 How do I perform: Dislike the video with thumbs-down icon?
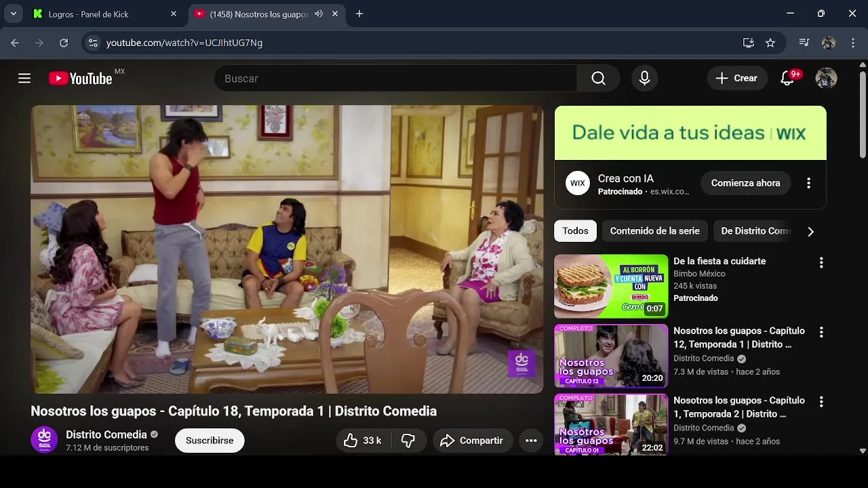(408, 441)
